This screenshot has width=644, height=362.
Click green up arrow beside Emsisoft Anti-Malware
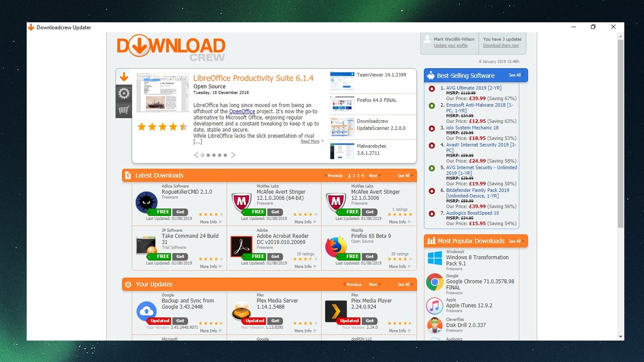pos(432,105)
